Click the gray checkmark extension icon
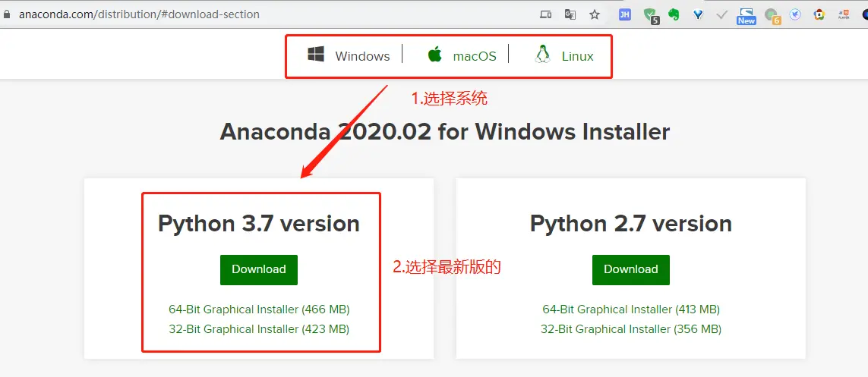Image resolution: width=868 pixels, height=377 pixels. [721, 15]
